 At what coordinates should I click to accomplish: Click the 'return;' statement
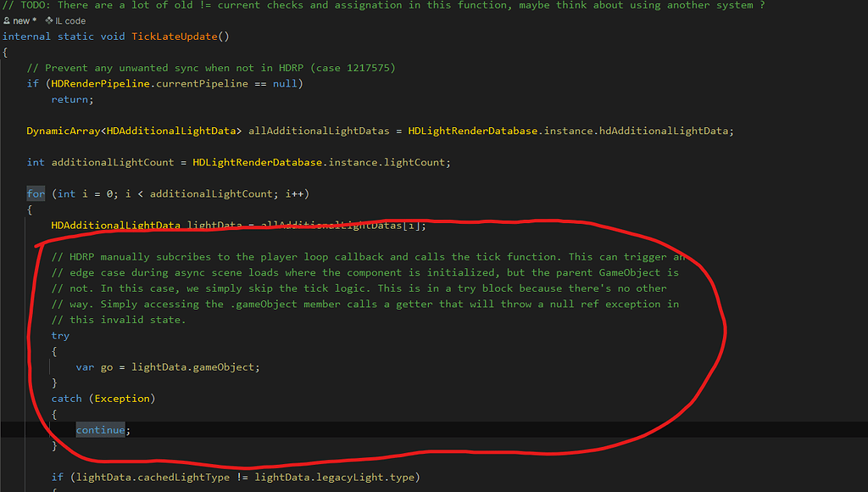pos(71,98)
